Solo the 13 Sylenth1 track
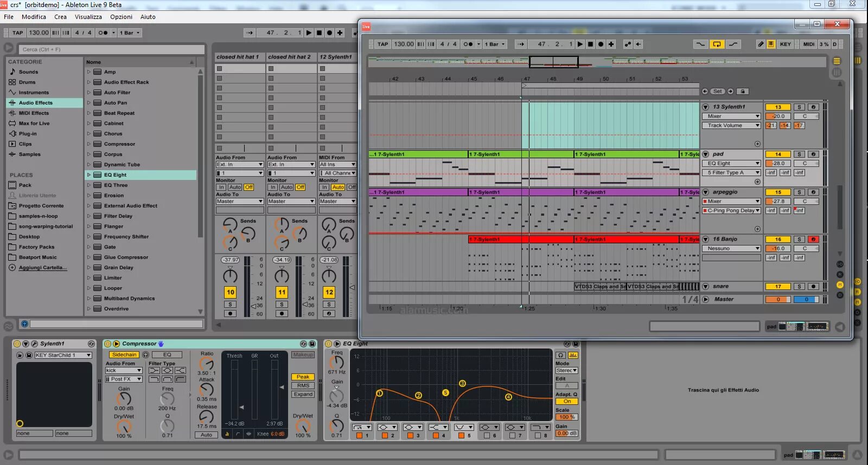 [x=799, y=107]
